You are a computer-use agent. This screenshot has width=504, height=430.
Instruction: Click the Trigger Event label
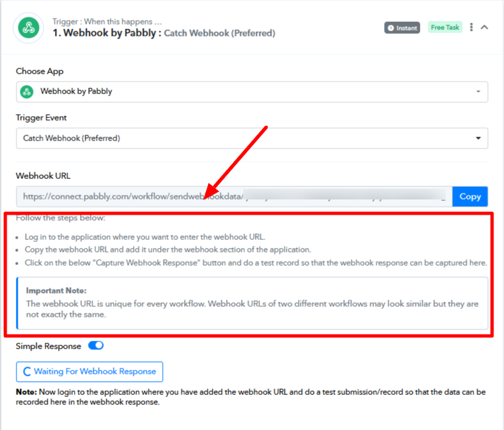[x=41, y=118]
